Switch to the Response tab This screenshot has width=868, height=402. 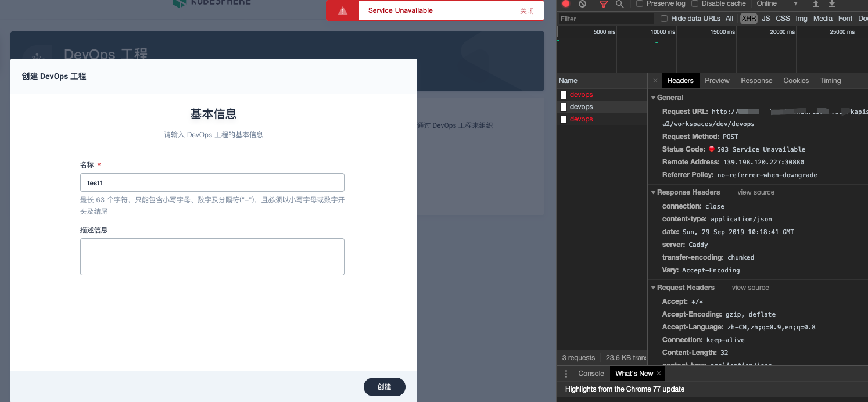(x=756, y=81)
